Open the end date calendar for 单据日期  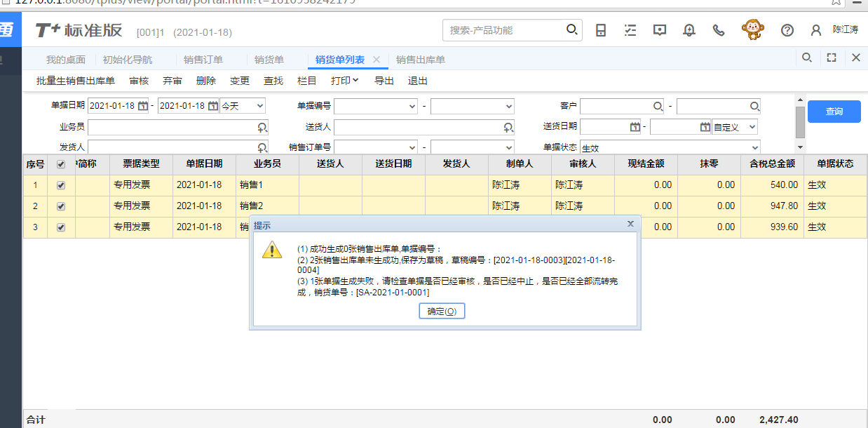click(213, 106)
